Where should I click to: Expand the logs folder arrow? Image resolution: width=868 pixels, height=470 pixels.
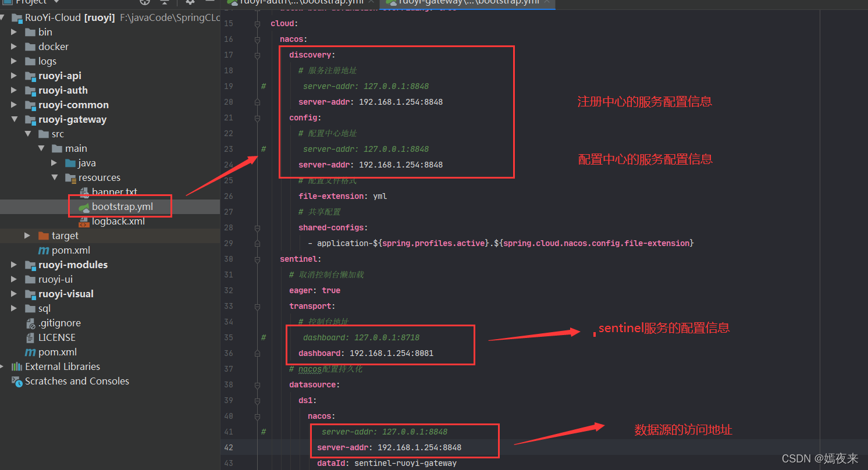14,62
